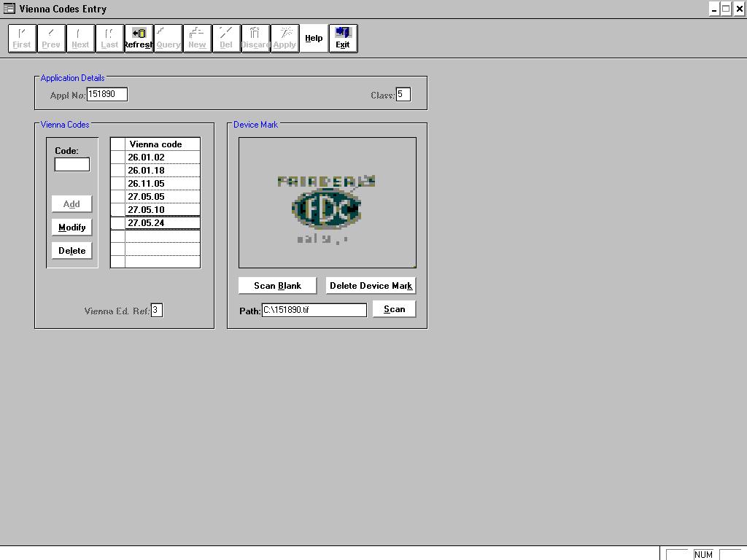Image resolution: width=747 pixels, height=560 pixels.
Task: Click Delete Device Mark button
Action: pyautogui.click(x=371, y=286)
